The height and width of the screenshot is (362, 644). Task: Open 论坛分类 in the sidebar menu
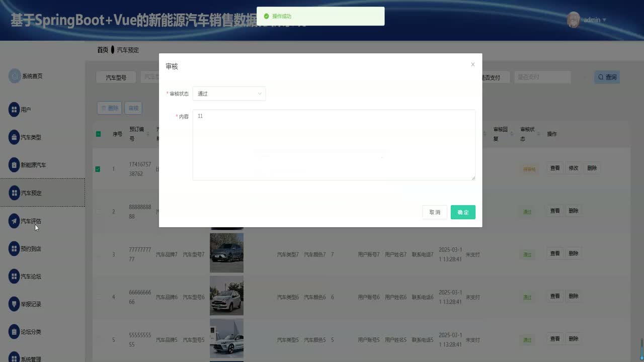point(31,332)
